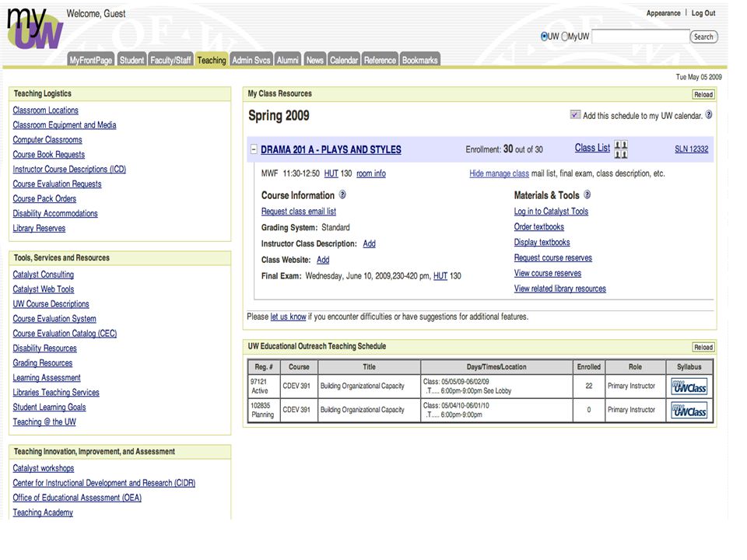Viewport: 747px width, 560px height.
Task: Open the MyFrontPage tab
Action: point(90,60)
